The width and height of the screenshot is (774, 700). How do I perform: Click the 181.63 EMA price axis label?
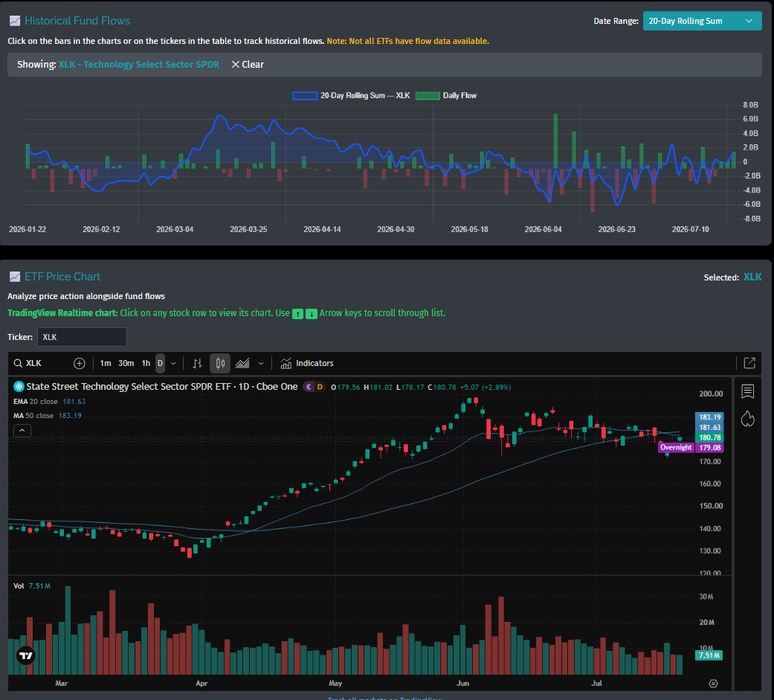[x=709, y=428]
